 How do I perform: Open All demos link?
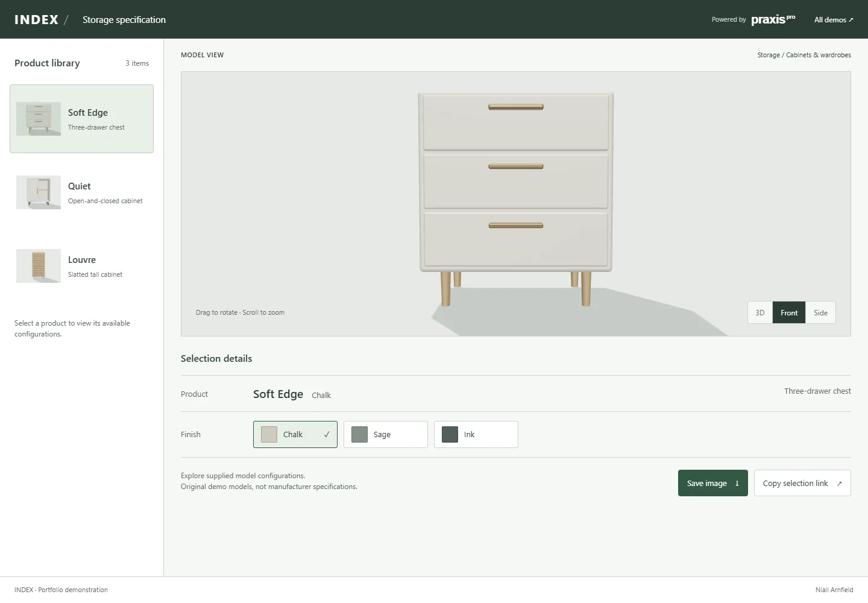click(x=834, y=20)
